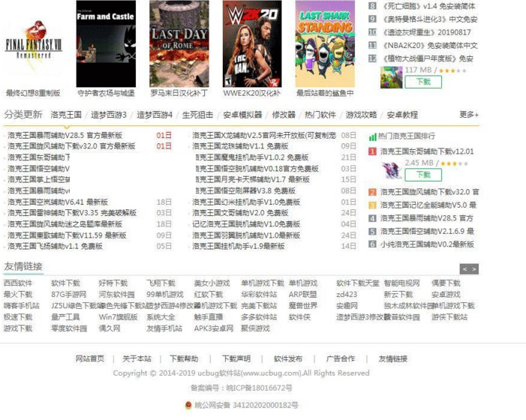Open APK3安卓网 friend link

click(214, 328)
